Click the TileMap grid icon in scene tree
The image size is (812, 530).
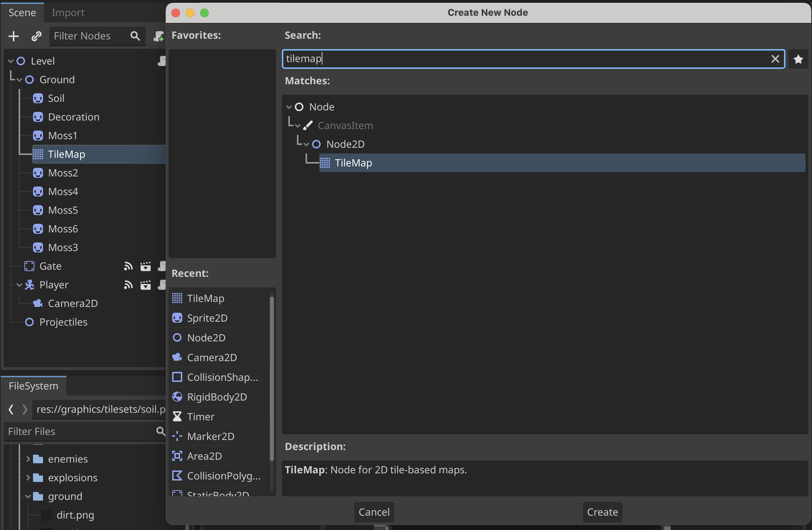click(x=38, y=154)
